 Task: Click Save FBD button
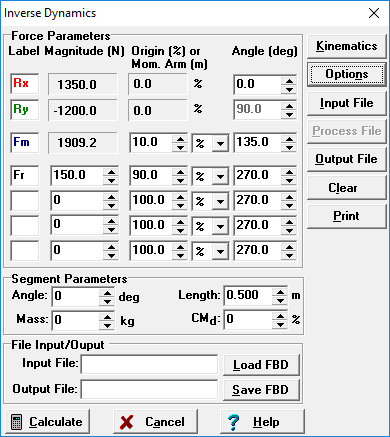point(261,389)
